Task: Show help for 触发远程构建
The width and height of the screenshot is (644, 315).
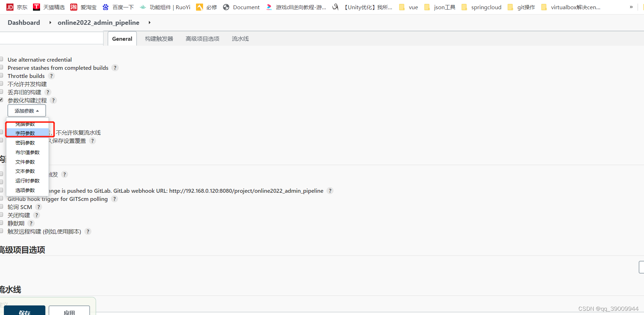Action: [x=88, y=231]
